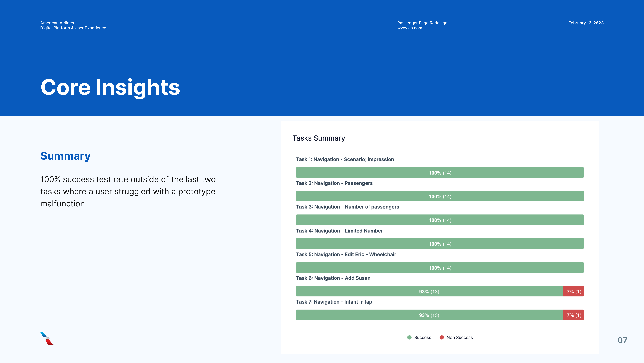This screenshot has height=363, width=644.
Task: Click the Tasks Summary heading
Action: point(319,138)
